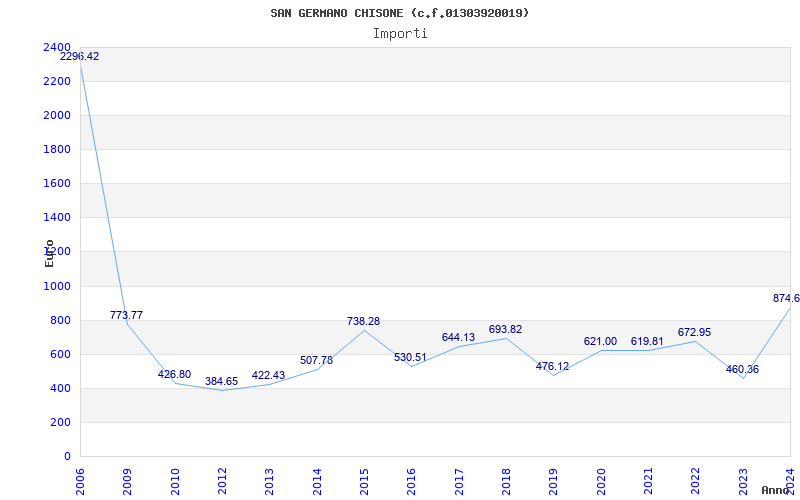Click the 0 y-axis tick label
This screenshot has width=800, height=500.
(x=67, y=457)
